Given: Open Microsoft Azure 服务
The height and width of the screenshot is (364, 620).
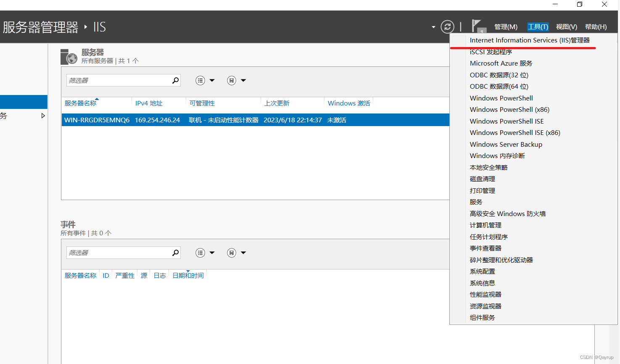Looking at the screenshot, I should tap(501, 63).
